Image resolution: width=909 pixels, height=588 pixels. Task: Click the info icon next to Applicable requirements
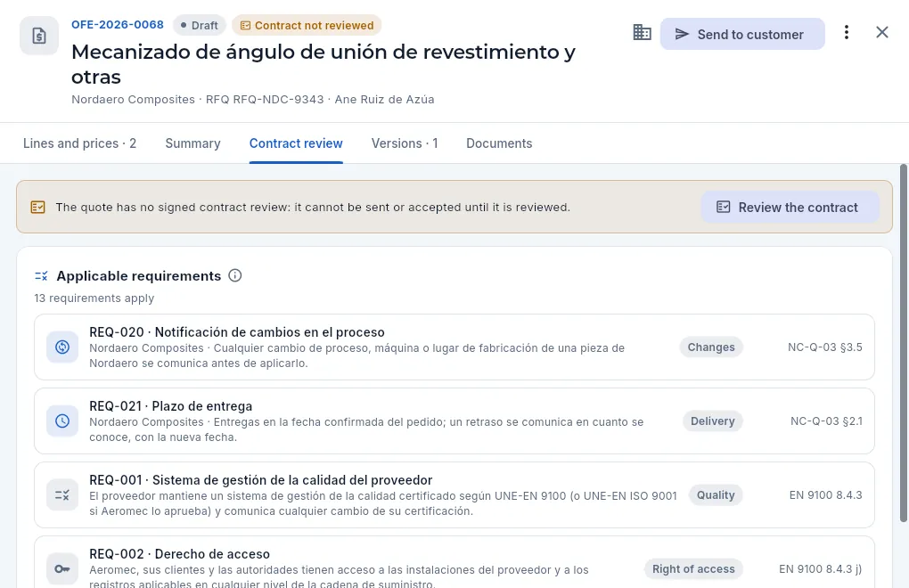234,276
